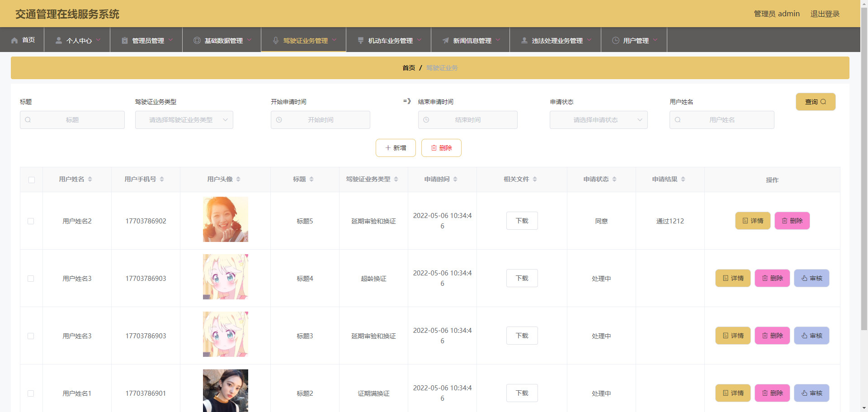Click the microphone icon beside 驾驶证业务管理
Image resolution: width=868 pixels, height=412 pixels.
point(276,40)
